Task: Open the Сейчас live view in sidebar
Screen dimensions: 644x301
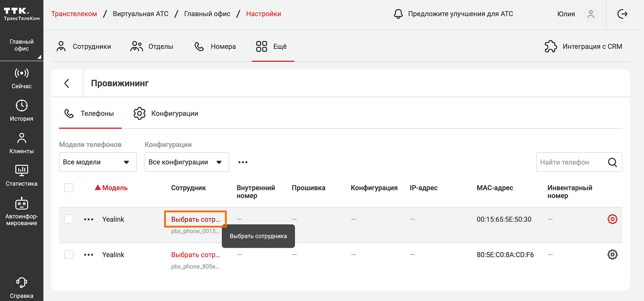Action: [21, 78]
